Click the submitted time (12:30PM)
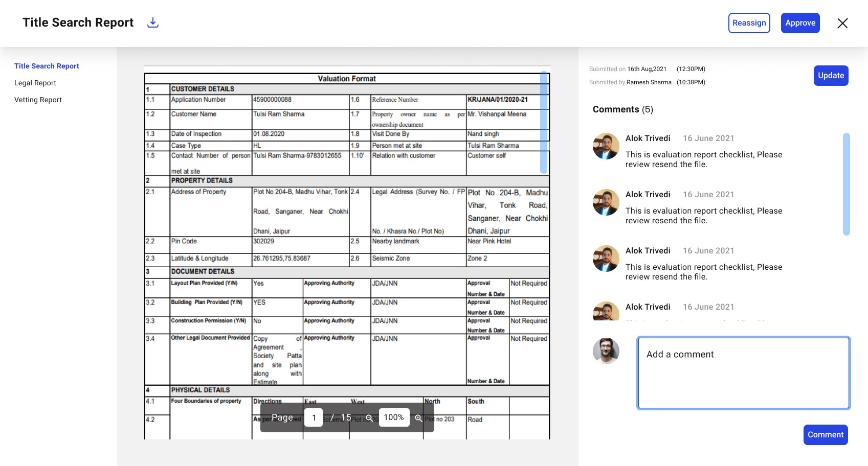Image resolution: width=868 pixels, height=466 pixels. click(x=691, y=69)
